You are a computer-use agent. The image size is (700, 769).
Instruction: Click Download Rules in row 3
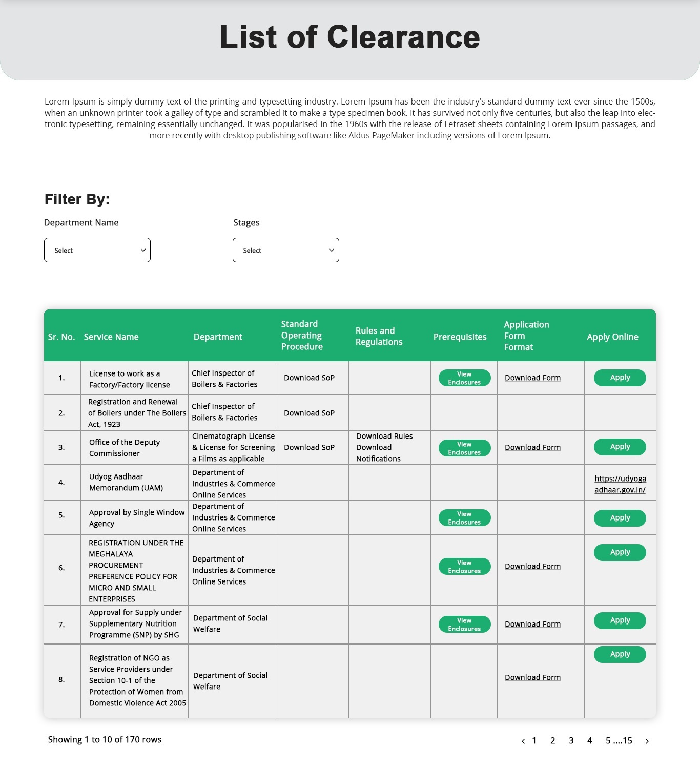[x=384, y=436]
